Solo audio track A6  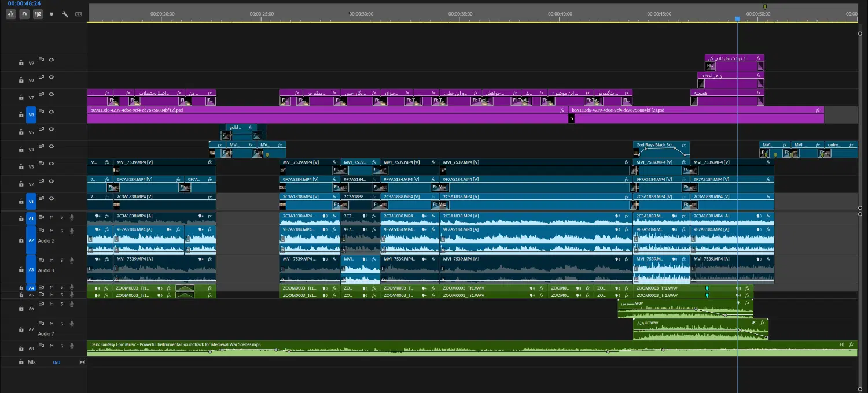pyautogui.click(x=61, y=304)
